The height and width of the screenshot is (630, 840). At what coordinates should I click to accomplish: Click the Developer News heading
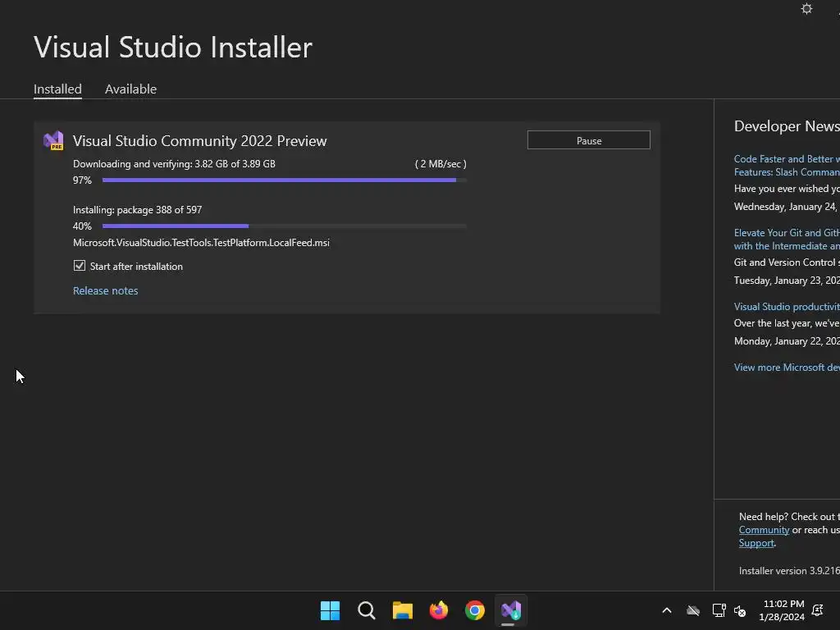click(787, 126)
